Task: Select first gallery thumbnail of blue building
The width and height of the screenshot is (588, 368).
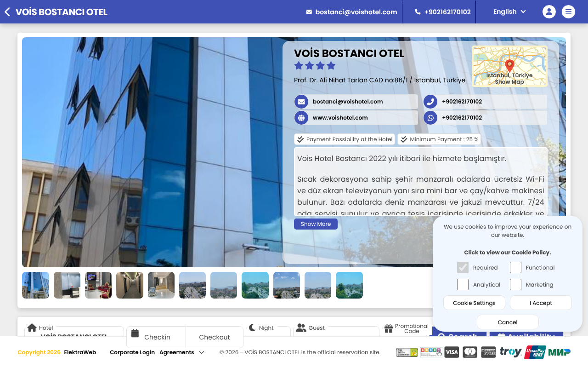Action: pyautogui.click(x=36, y=285)
